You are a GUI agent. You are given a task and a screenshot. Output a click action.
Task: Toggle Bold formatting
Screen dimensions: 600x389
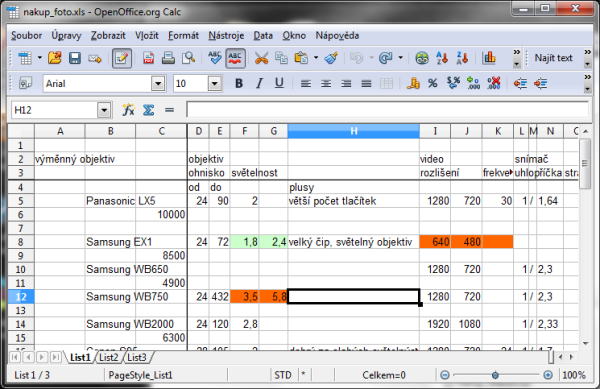coord(239,83)
